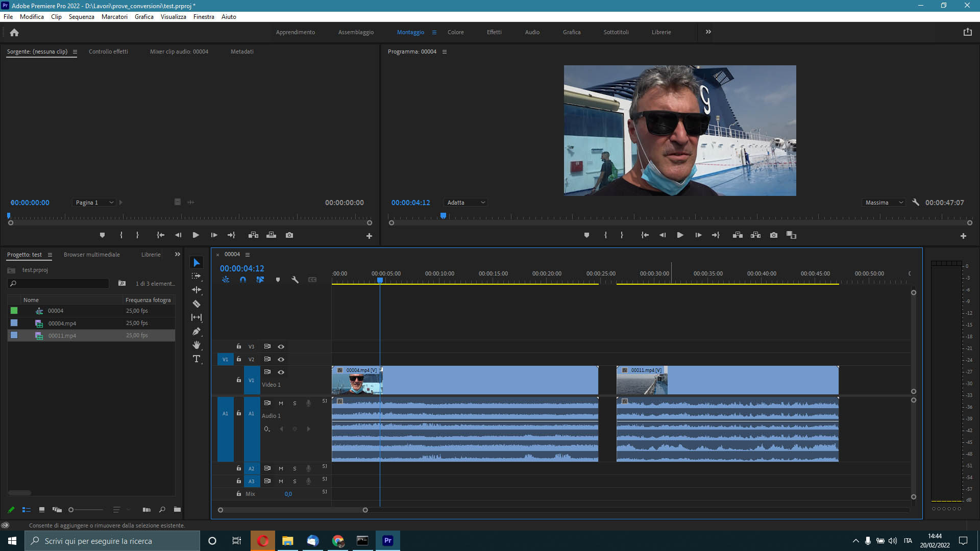
Task: Open Massima playback resolution dropdown
Action: click(x=884, y=203)
